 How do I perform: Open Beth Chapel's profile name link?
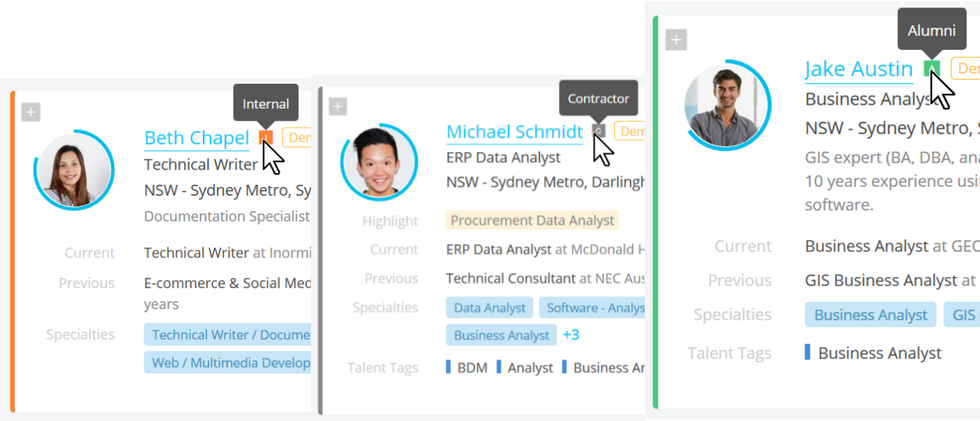coord(197,138)
